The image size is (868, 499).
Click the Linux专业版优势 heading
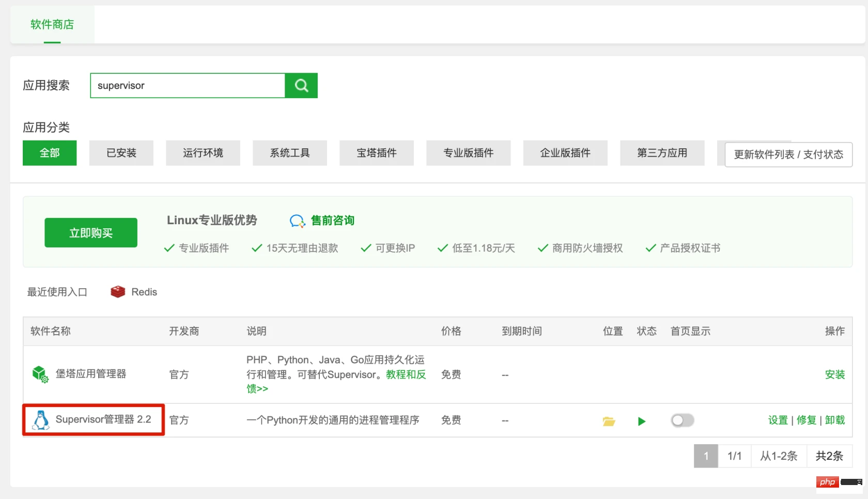point(212,220)
